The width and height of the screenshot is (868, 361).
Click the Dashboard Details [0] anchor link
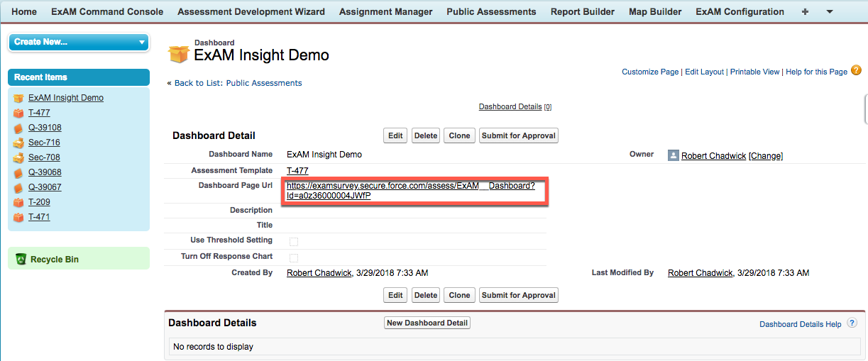[515, 107]
